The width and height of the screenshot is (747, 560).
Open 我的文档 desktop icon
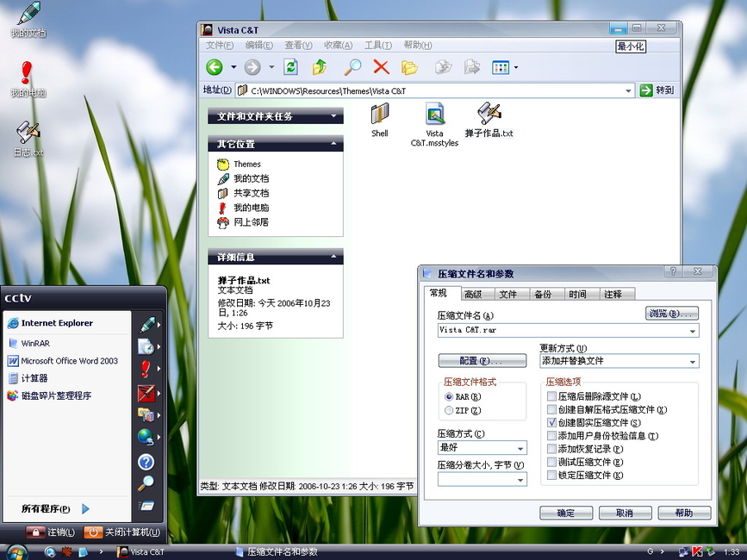tap(28, 20)
